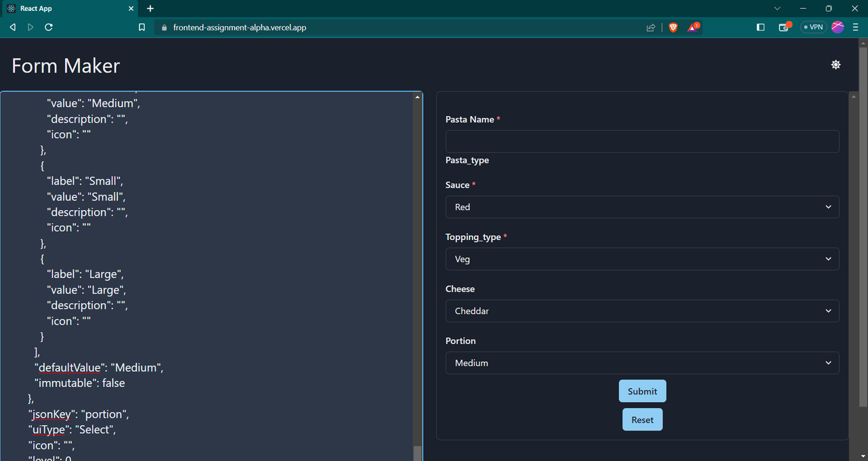Click the "value": "Large" line

87,290
